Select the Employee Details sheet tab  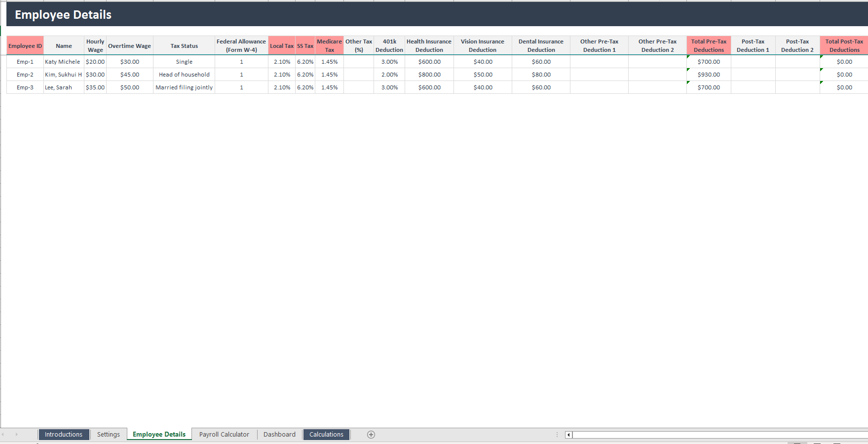pos(159,435)
